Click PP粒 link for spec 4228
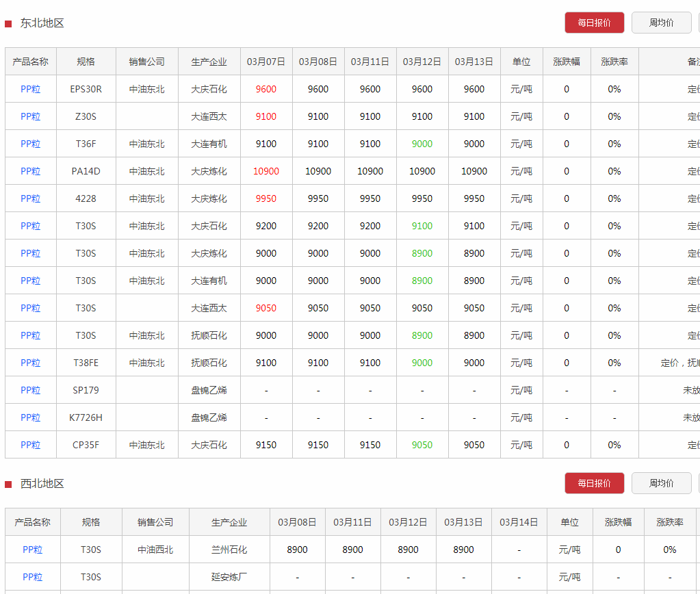Image resolution: width=700 pixels, height=594 pixels. pos(31,198)
